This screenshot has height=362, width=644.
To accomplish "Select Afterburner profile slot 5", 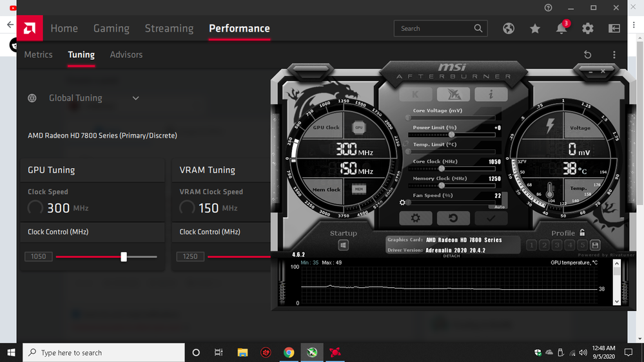I will click(582, 245).
